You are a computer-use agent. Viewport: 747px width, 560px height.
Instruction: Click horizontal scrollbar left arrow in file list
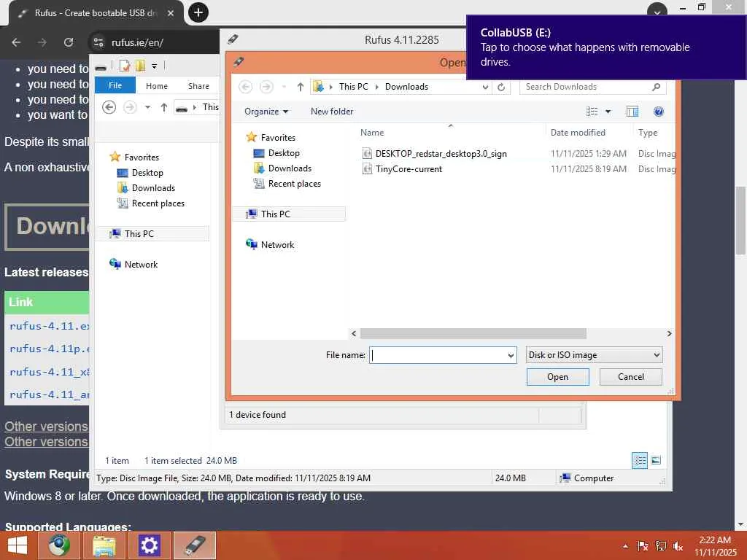coord(354,333)
